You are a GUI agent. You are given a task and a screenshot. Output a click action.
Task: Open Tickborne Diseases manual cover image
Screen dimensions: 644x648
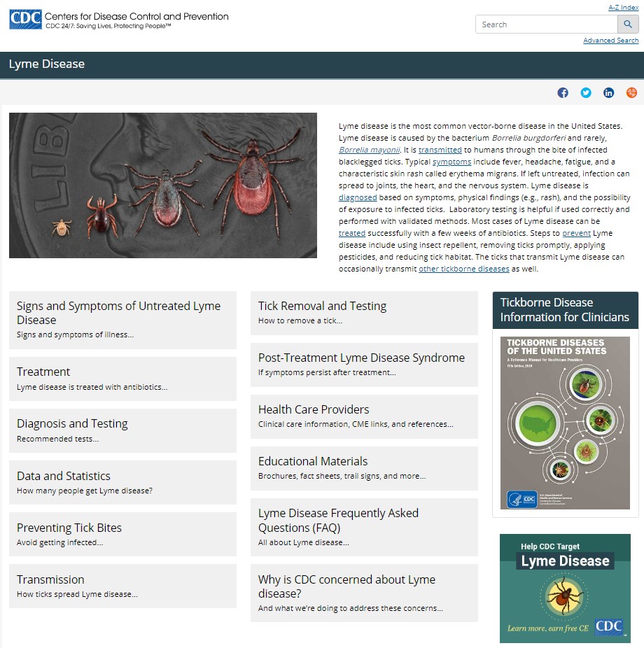click(x=565, y=423)
